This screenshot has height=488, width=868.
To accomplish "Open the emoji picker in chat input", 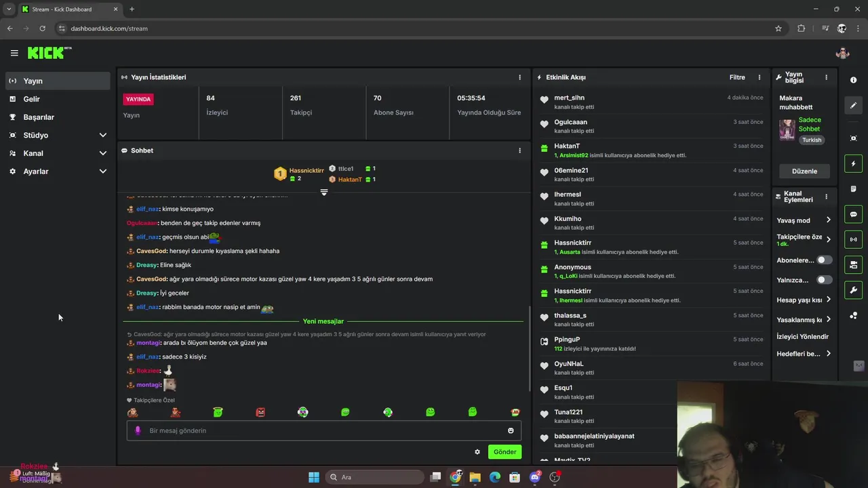I will tap(511, 430).
